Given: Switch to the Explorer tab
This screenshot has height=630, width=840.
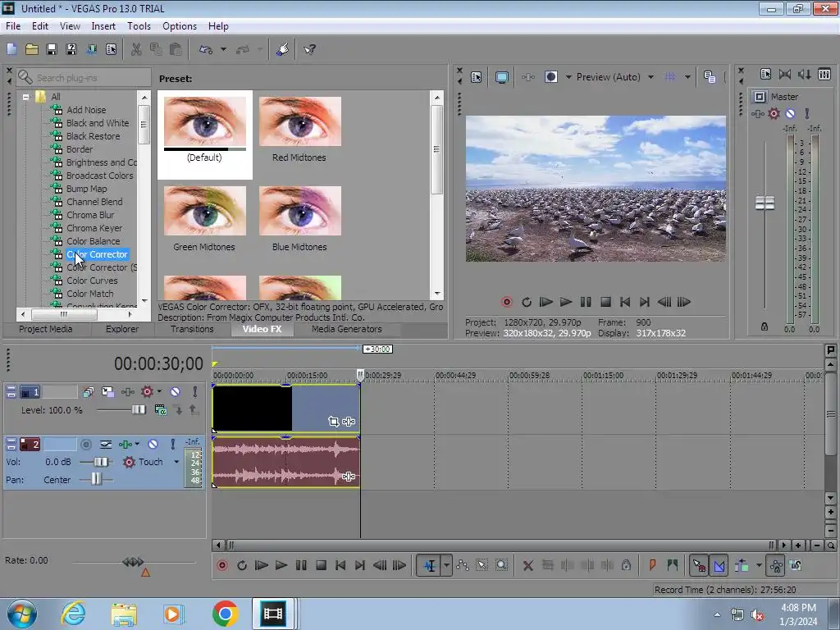Looking at the screenshot, I should click(121, 329).
